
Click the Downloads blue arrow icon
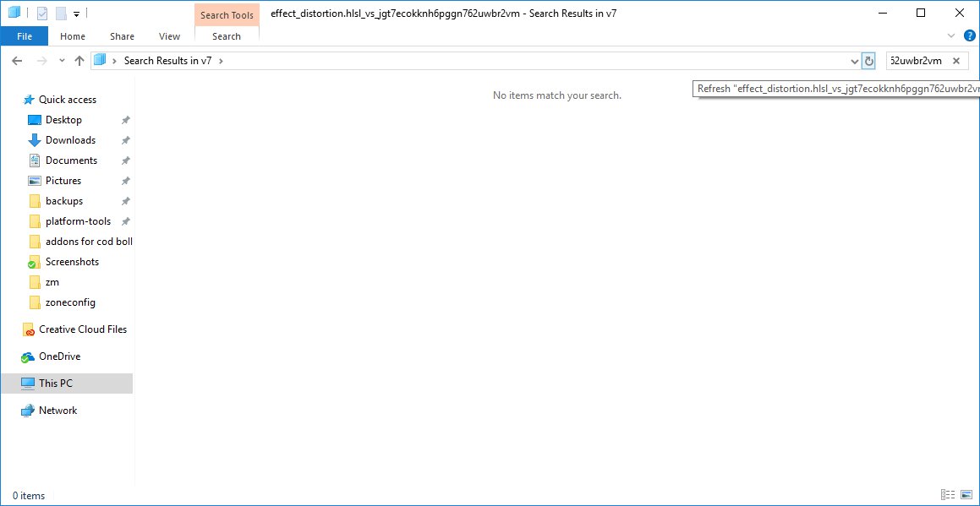pos(35,140)
